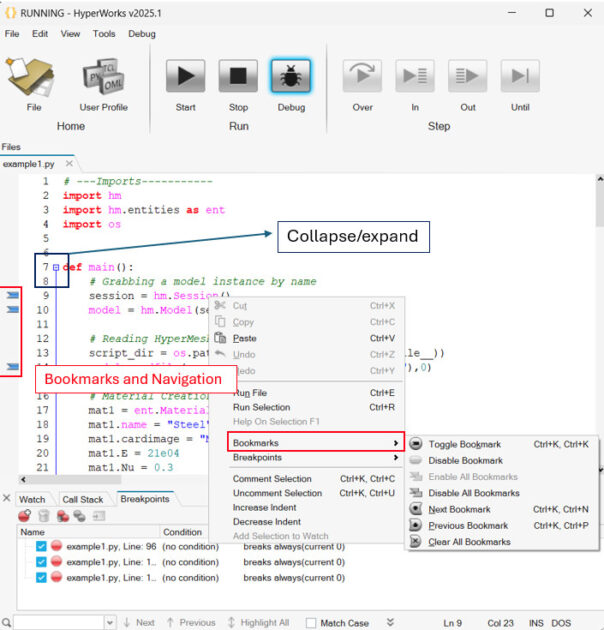Image resolution: width=604 pixels, height=630 pixels.
Task: Click the Step Out icon
Action: (x=467, y=76)
